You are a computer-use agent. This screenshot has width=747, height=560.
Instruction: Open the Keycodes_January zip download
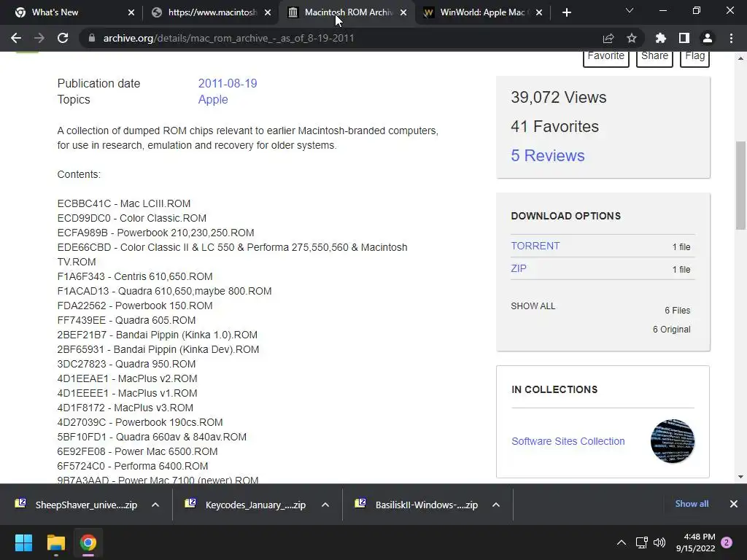(246, 505)
